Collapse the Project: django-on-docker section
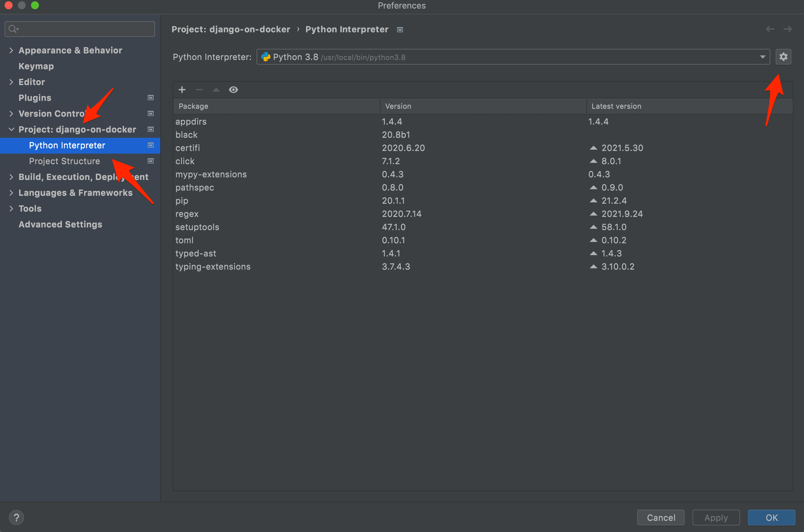The image size is (804, 532). 12,129
